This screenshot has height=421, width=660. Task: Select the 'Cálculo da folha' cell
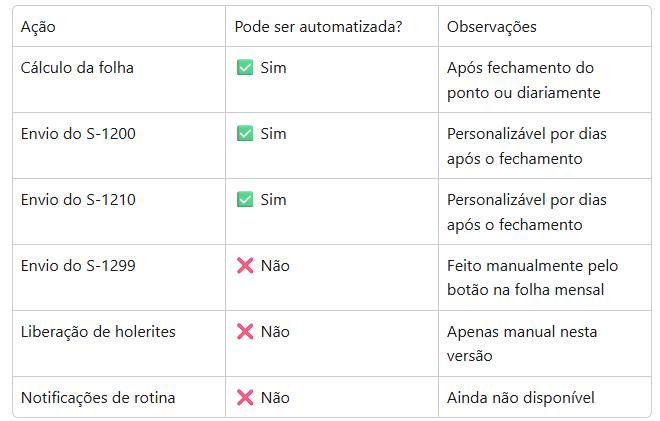77,68
